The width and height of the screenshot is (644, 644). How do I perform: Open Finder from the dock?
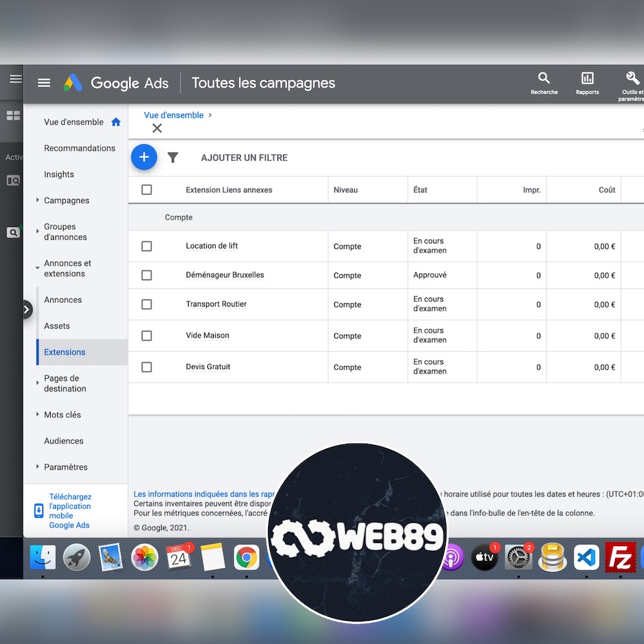(x=43, y=557)
